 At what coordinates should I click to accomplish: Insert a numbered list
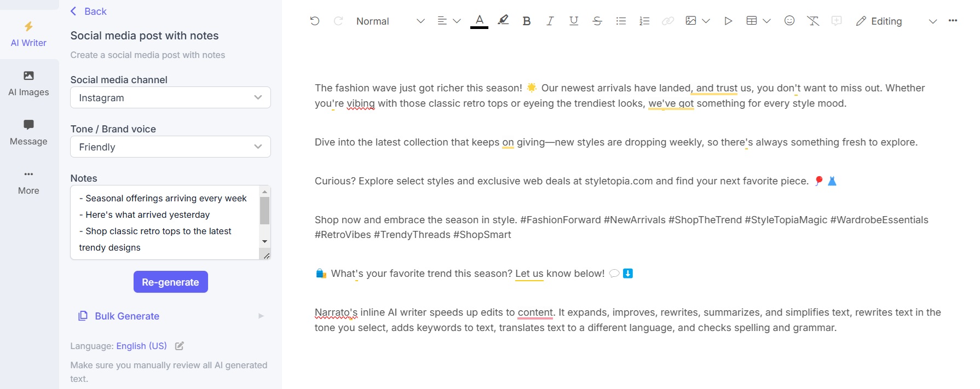click(x=644, y=21)
